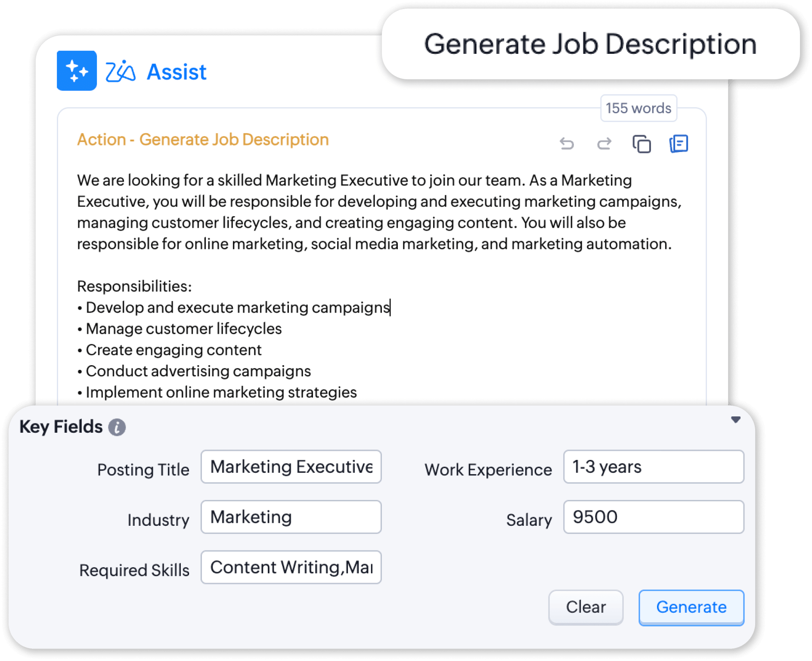Click the Responsibilities: line in the description
Screen dimensions: 812x661
point(134,286)
